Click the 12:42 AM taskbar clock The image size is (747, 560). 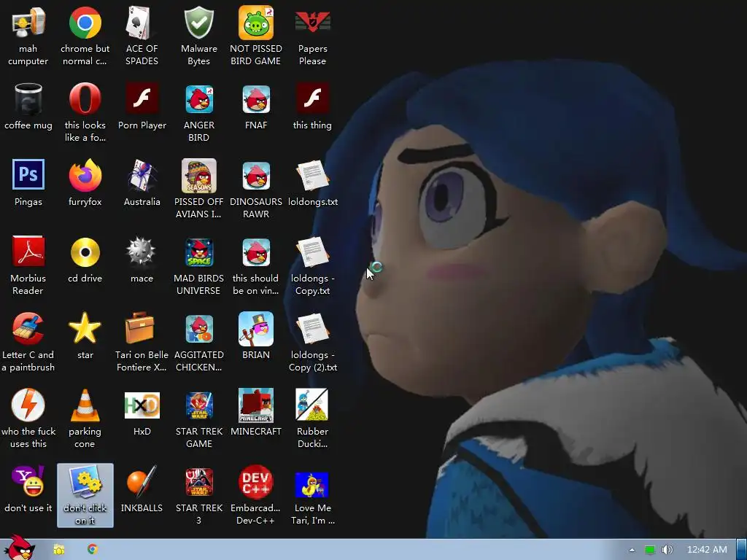pos(707,550)
